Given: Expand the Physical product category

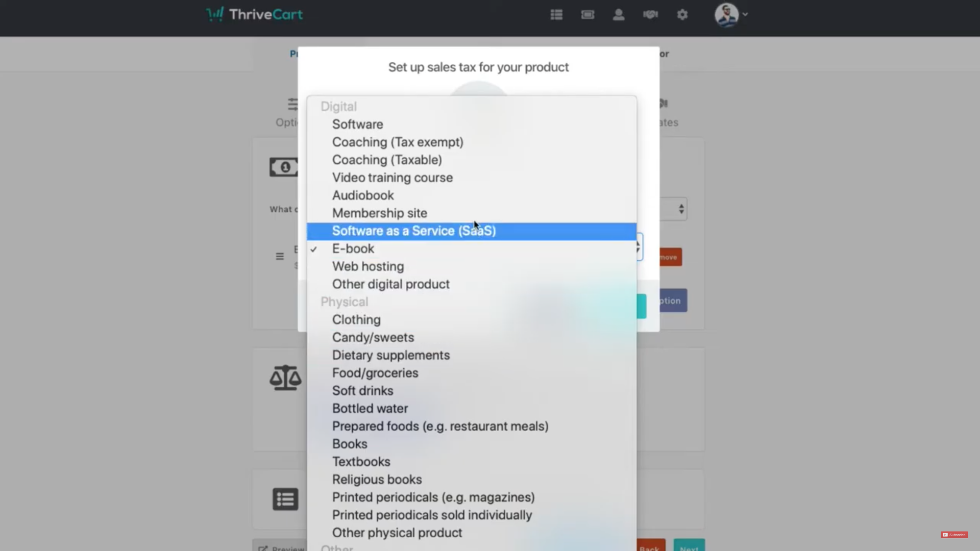Looking at the screenshot, I should click(x=344, y=302).
